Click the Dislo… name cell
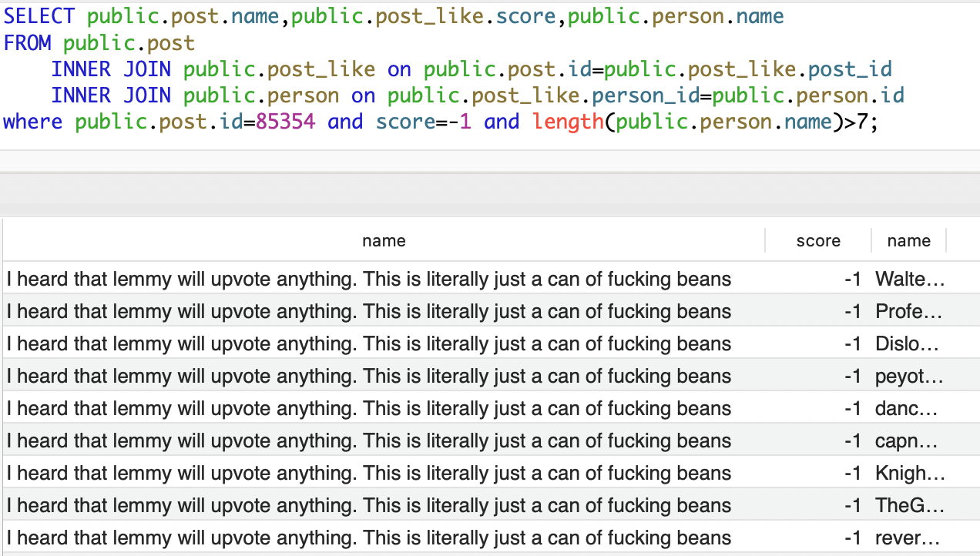Viewport: 980px width, 556px height. [908, 343]
